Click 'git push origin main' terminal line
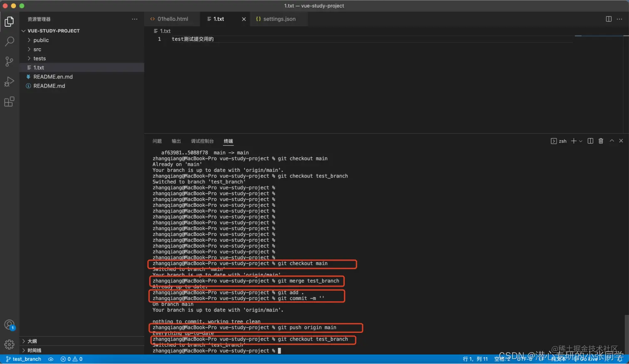The height and width of the screenshot is (364, 629). (244, 327)
